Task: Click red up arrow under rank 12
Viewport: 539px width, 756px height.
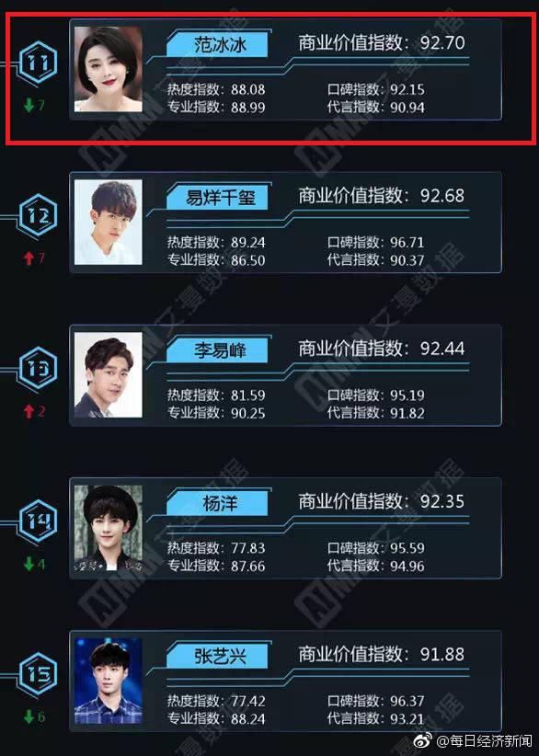Action: click(29, 258)
